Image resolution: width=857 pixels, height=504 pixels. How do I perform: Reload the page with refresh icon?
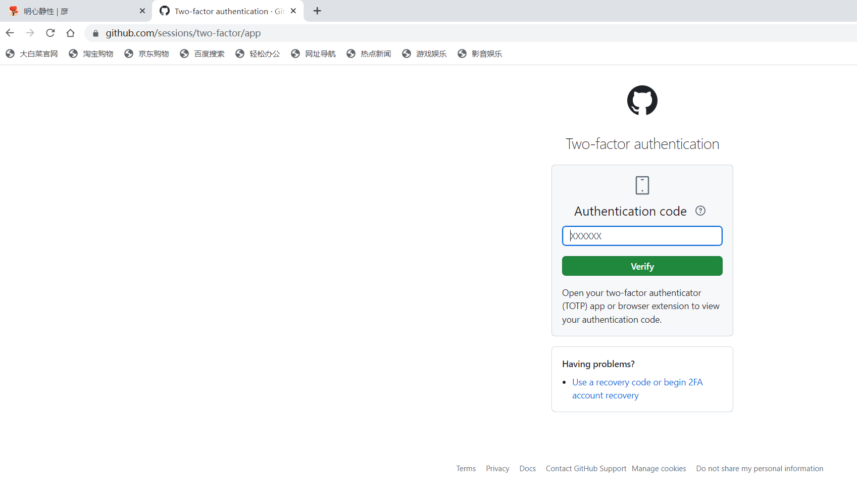(50, 33)
